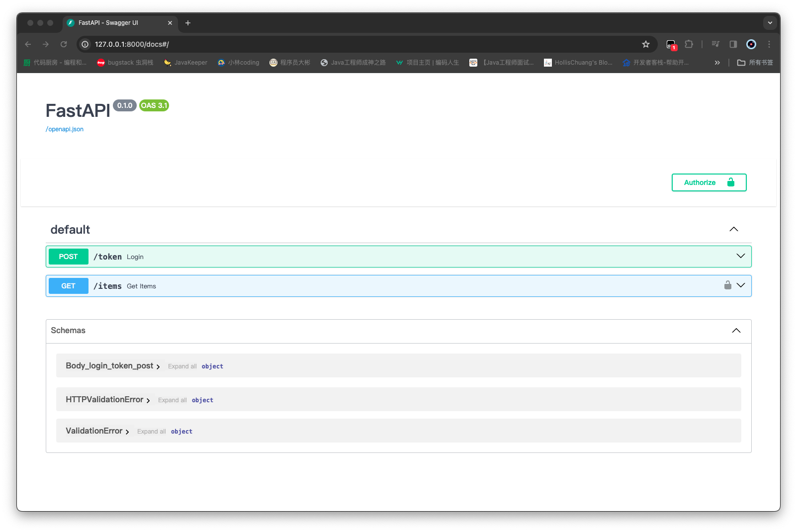Click the Get Items summary text
This screenshot has width=797, height=532.
click(142, 286)
